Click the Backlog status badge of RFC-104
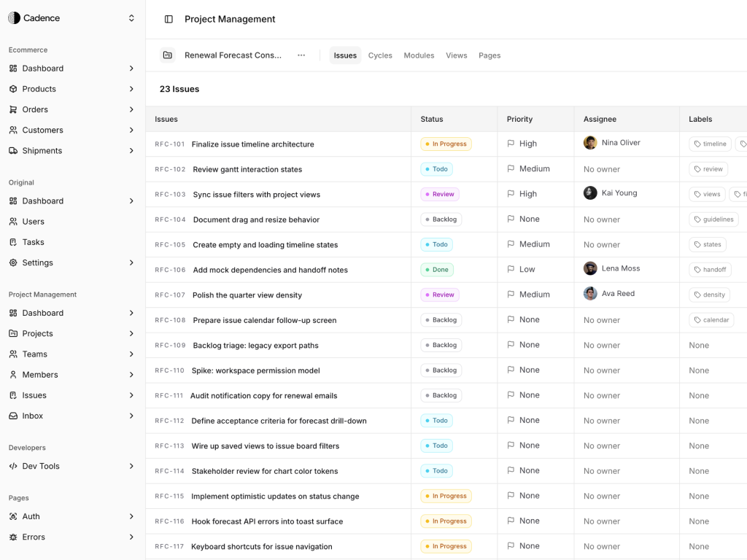 pyautogui.click(x=441, y=219)
